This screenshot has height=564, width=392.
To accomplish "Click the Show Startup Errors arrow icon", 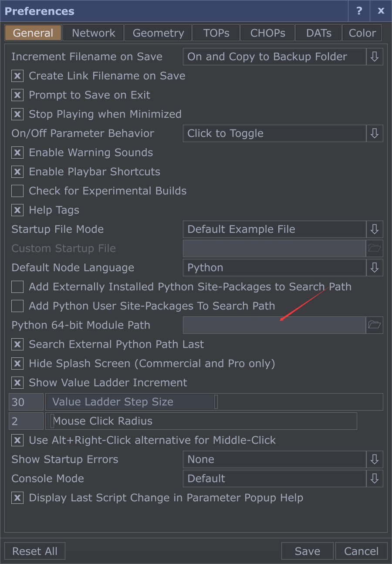I will click(375, 459).
